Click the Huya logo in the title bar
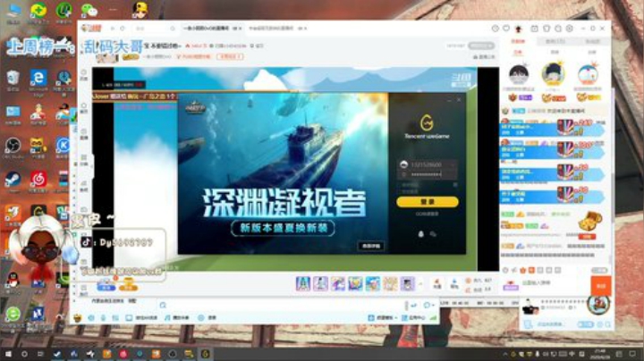Screen dimensions: 644x361 click(91, 29)
